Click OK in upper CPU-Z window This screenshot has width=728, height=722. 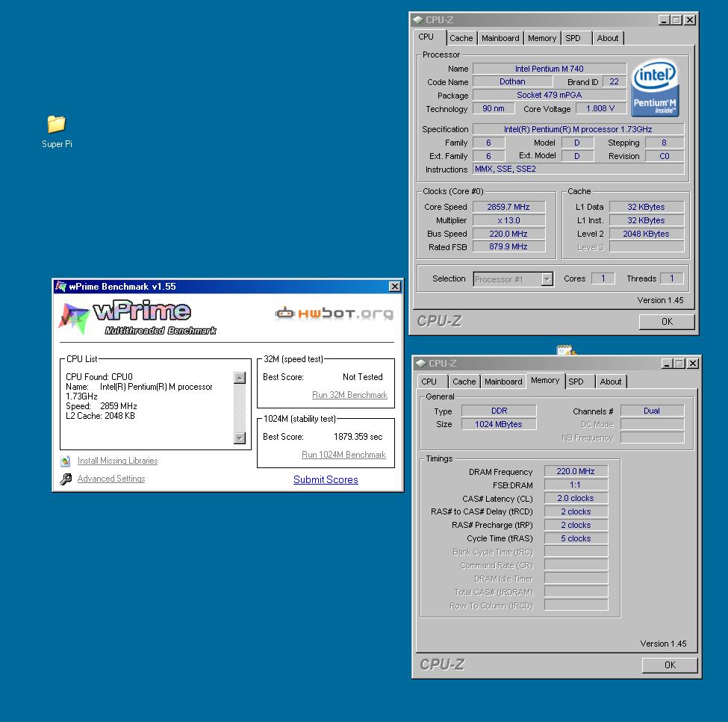click(667, 322)
